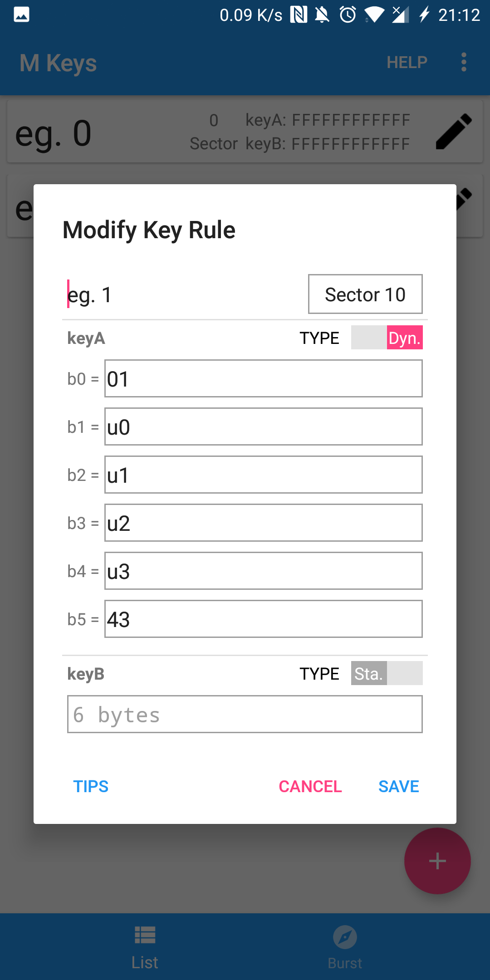
Task: Click the TIPS link
Action: [91, 786]
